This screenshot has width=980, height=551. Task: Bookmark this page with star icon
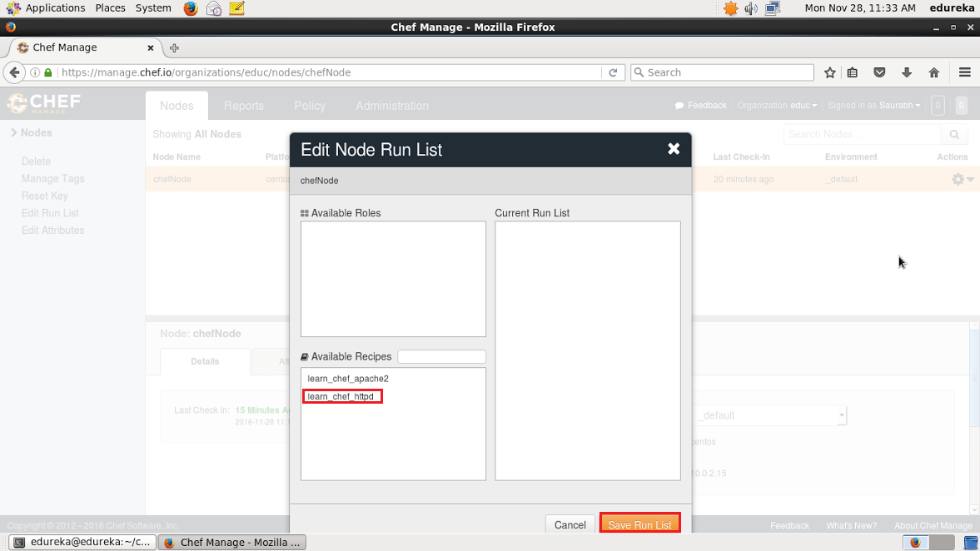[830, 72]
